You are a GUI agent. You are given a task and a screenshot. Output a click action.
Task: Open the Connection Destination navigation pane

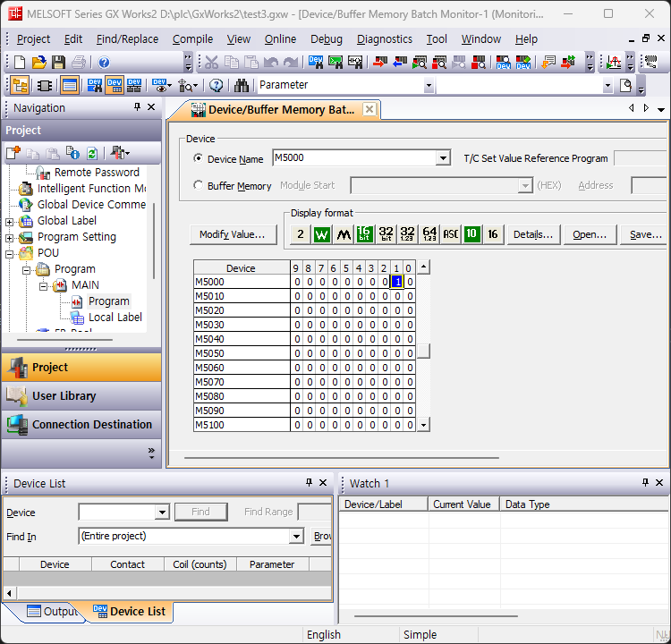pos(81,425)
